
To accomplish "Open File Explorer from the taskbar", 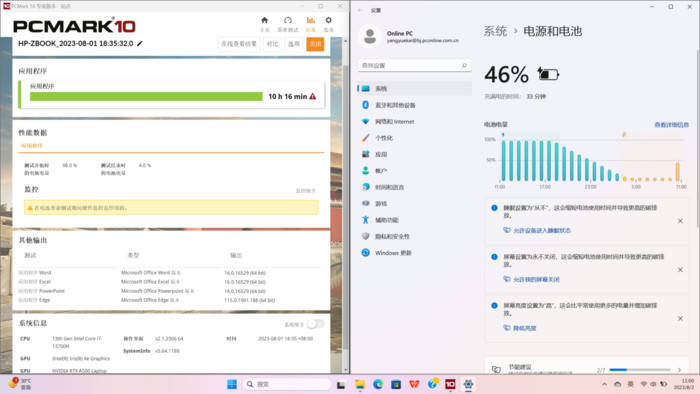I will [360, 384].
